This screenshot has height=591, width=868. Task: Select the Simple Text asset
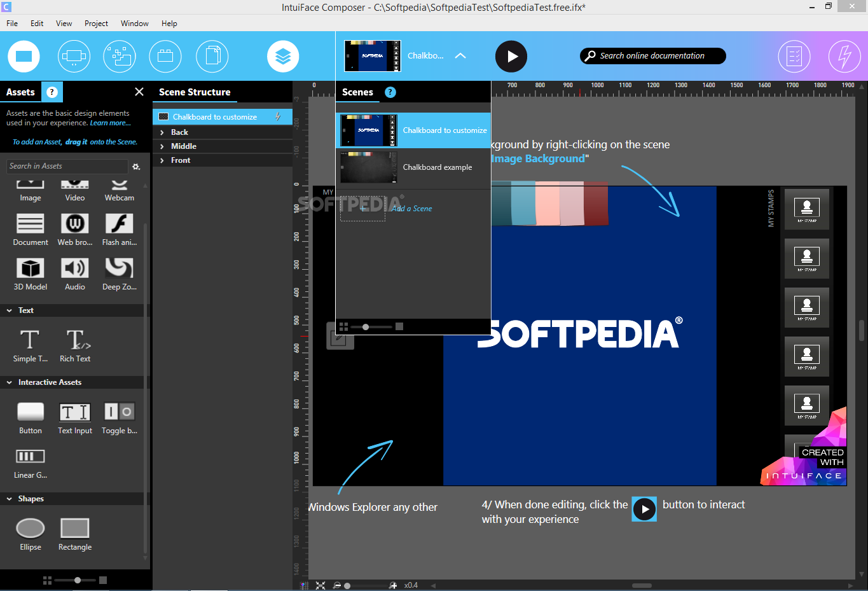pyautogui.click(x=31, y=345)
